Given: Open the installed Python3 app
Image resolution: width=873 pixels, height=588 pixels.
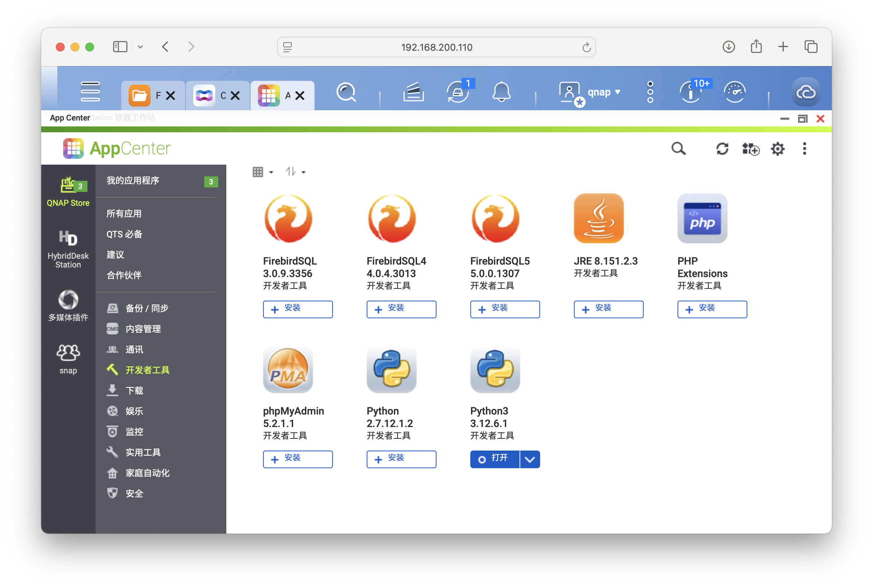Looking at the screenshot, I should click(x=495, y=459).
